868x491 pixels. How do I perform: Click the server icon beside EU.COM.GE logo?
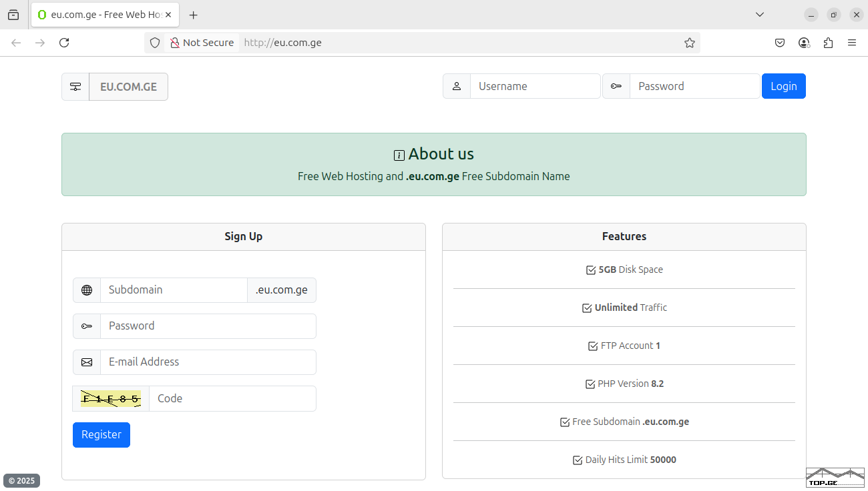(75, 87)
